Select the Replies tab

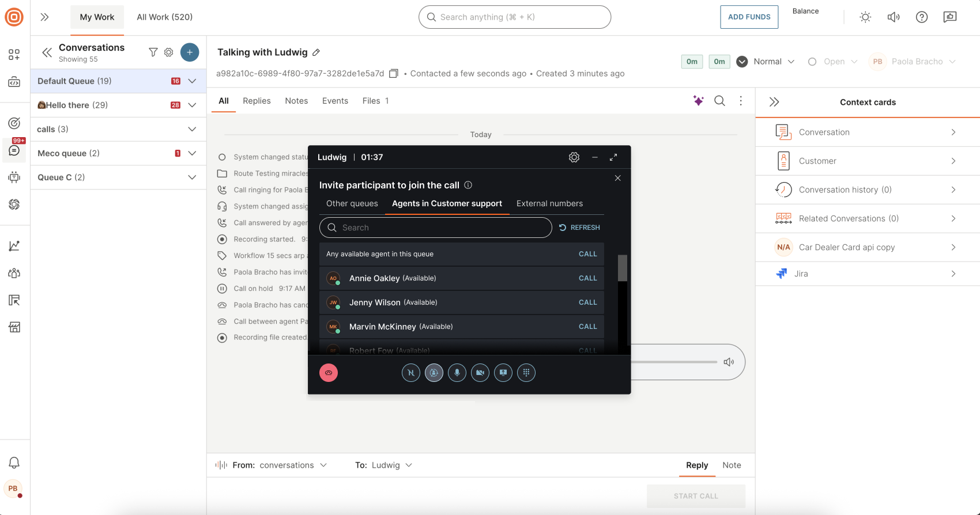pyautogui.click(x=257, y=101)
